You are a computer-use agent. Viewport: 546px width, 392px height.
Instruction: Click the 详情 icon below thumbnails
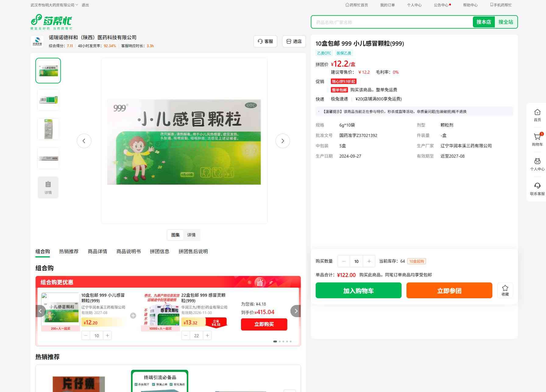(x=48, y=187)
